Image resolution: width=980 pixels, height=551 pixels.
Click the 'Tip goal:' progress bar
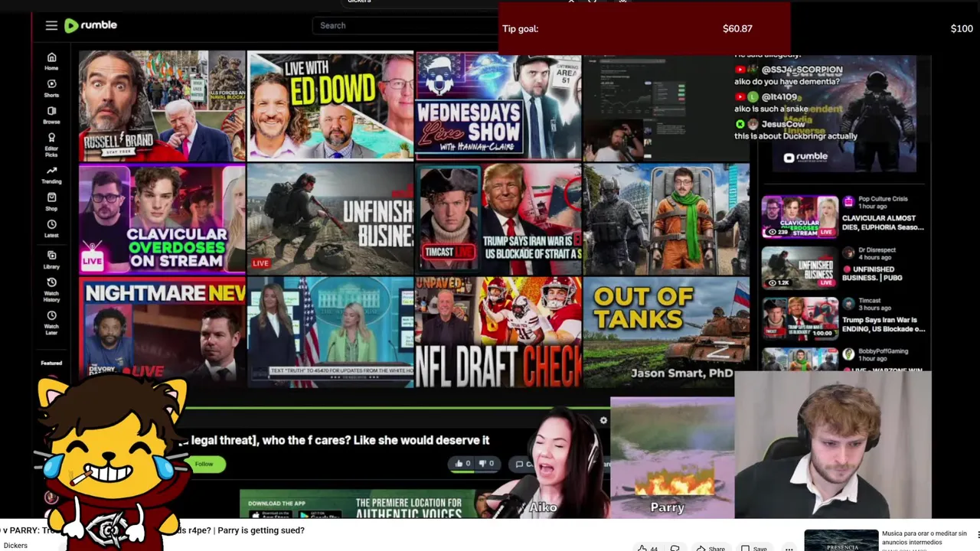coord(644,28)
